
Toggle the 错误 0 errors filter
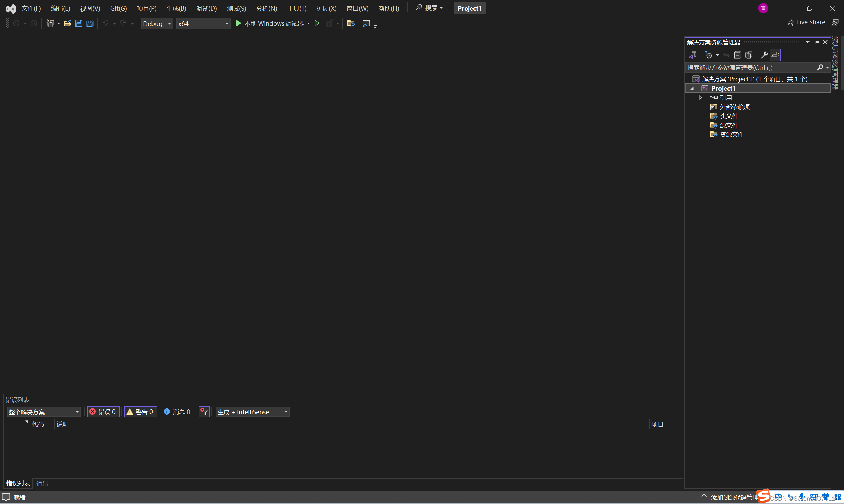click(x=103, y=412)
